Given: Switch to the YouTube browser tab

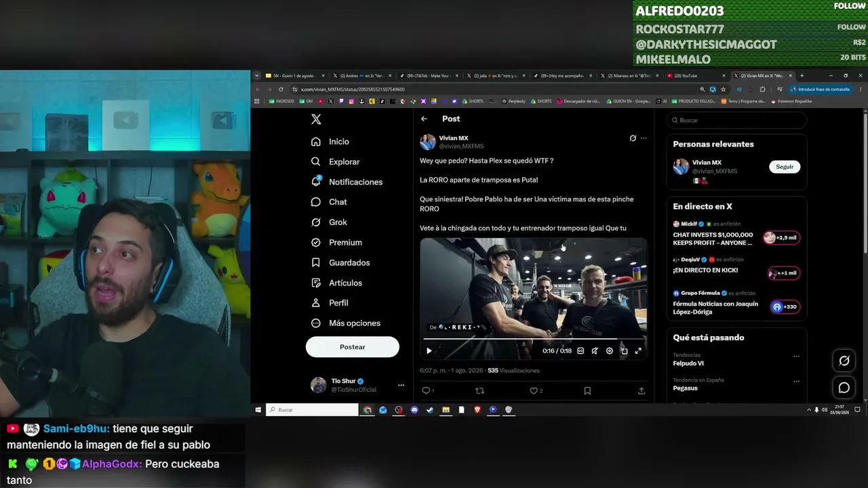Looking at the screenshot, I should click(695, 76).
